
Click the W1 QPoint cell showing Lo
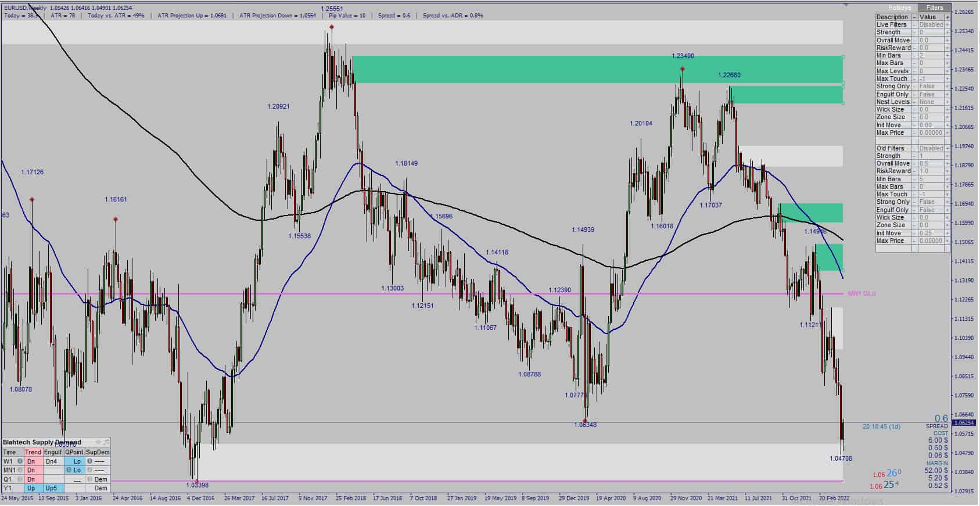[x=74, y=461]
